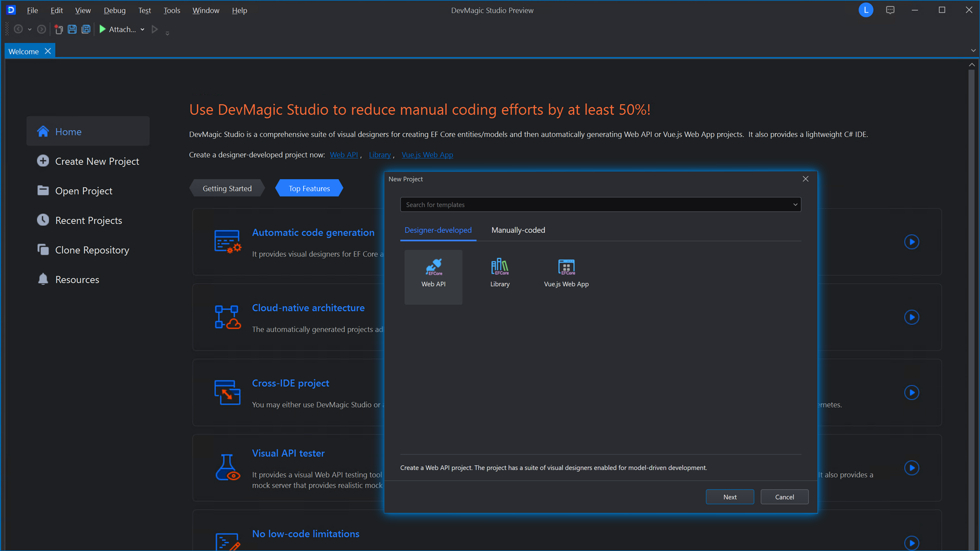980x551 pixels.
Task: Click the Save All toolbar icon
Action: coord(86,30)
